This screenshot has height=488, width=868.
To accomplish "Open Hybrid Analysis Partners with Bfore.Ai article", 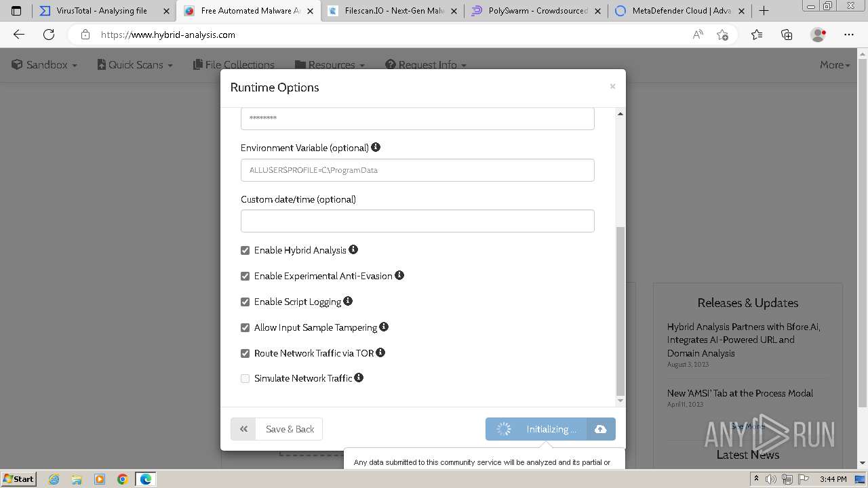I will click(743, 340).
